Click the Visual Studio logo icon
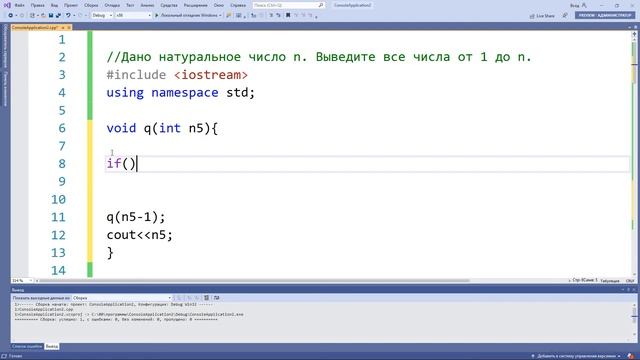Viewport: 640px width, 360px height. click(x=7, y=5)
